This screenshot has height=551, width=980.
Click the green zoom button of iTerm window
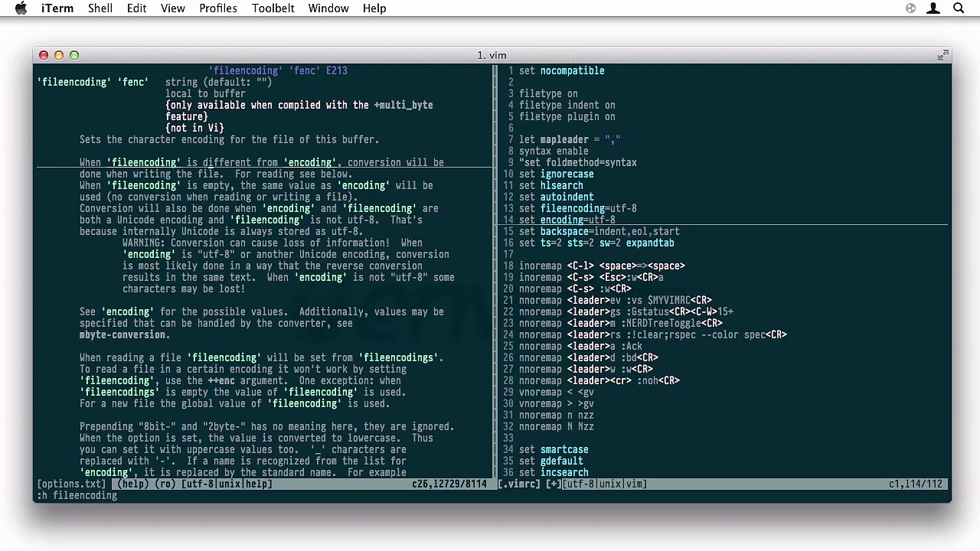74,55
